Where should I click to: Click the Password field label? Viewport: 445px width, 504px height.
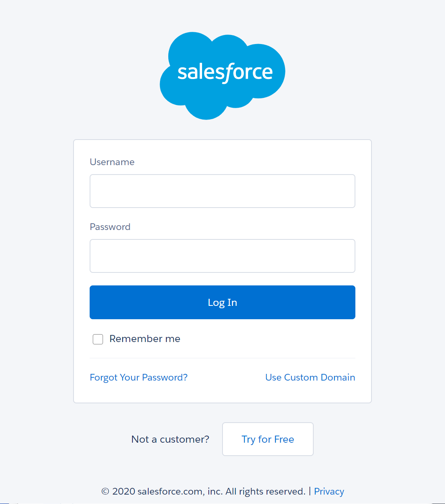110,227
